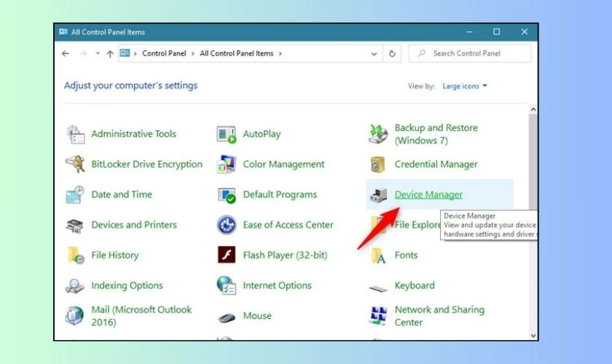Maximize the All Control Panel Items window
612x364 pixels.
pos(496,31)
